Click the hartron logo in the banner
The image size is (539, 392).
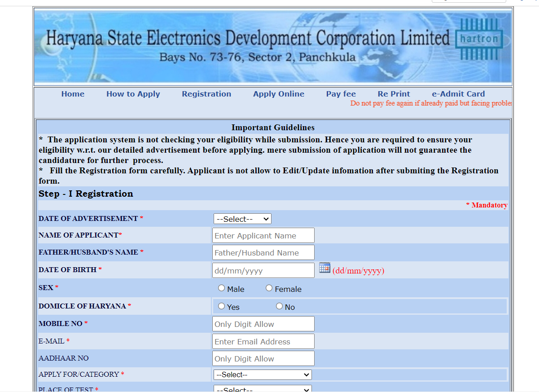pyautogui.click(x=479, y=39)
